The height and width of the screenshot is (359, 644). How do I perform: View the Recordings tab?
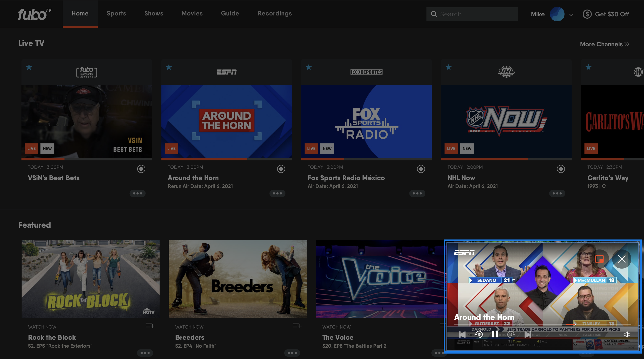(275, 13)
